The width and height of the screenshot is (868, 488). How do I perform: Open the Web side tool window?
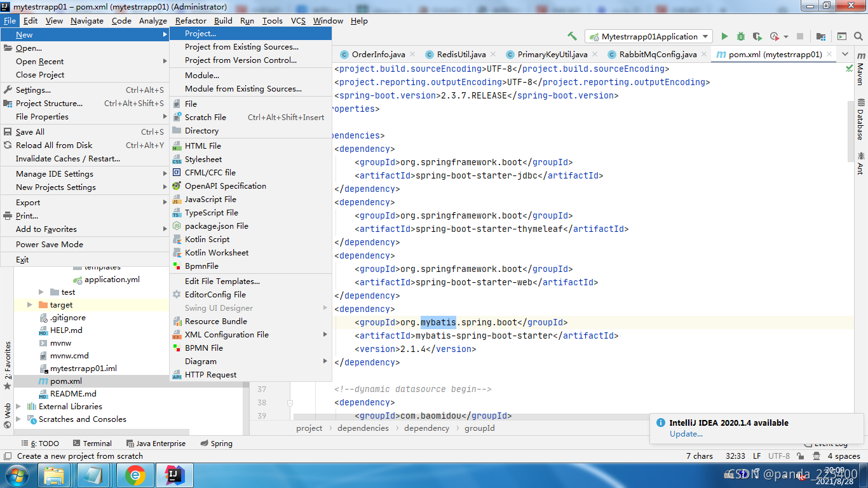point(8,414)
